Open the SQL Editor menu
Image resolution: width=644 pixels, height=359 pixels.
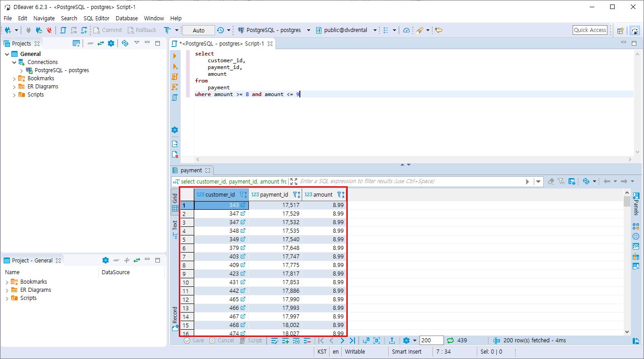point(96,18)
